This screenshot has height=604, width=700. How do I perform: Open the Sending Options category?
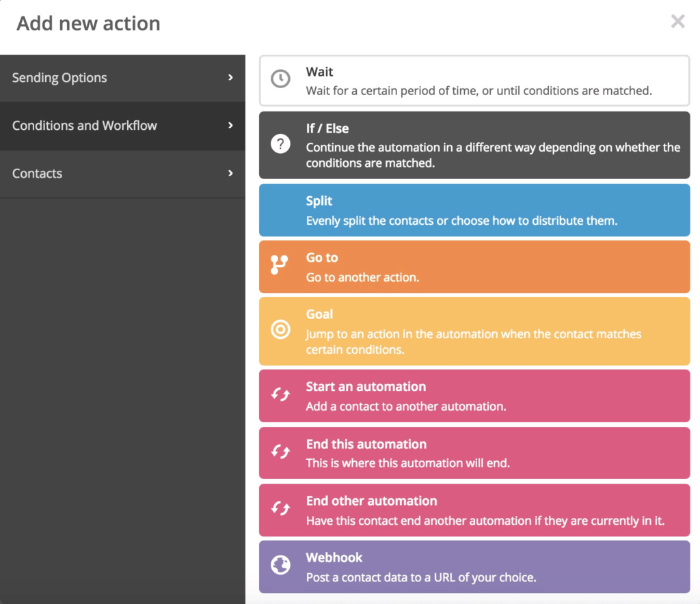(x=59, y=78)
